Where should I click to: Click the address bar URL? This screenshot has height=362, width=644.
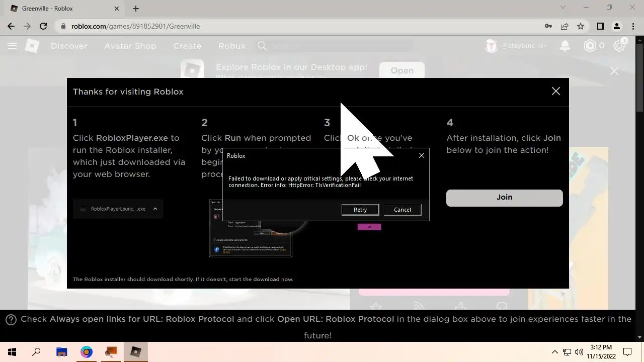(x=135, y=26)
